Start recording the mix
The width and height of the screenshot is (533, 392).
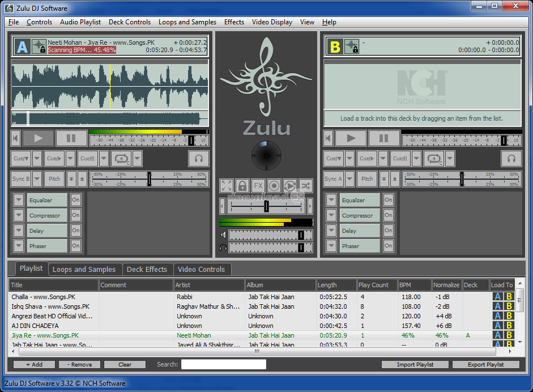[x=274, y=186]
